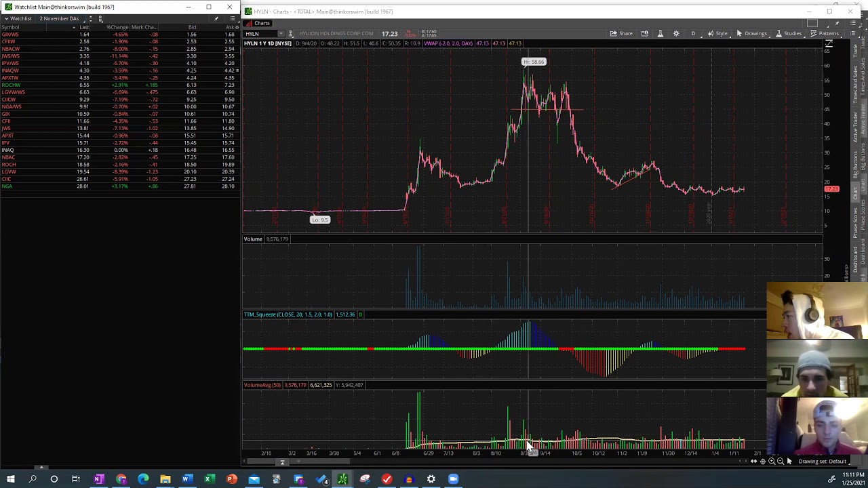Pin the Watchlist window

tap(216, 18)
